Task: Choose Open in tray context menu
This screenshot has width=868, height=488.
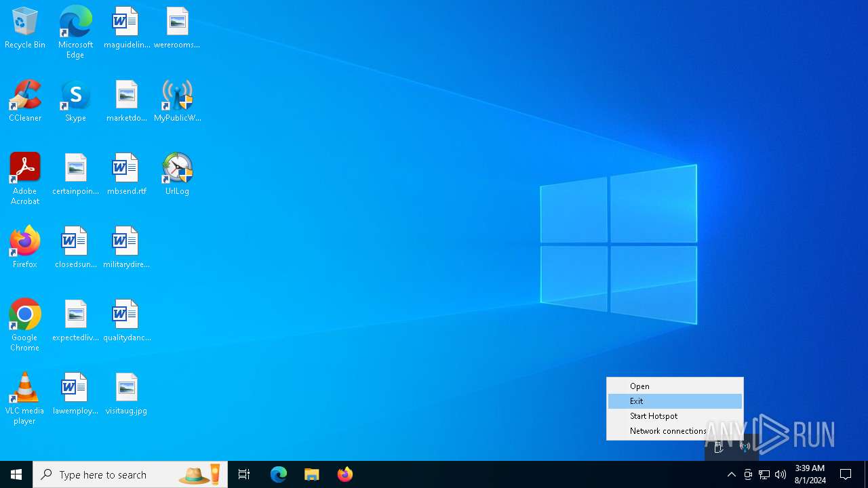Action: 675,386
